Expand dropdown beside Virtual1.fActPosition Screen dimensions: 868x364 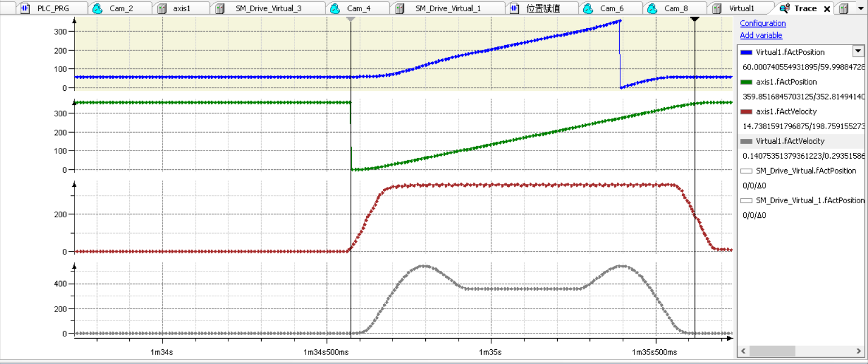point(858,51)
